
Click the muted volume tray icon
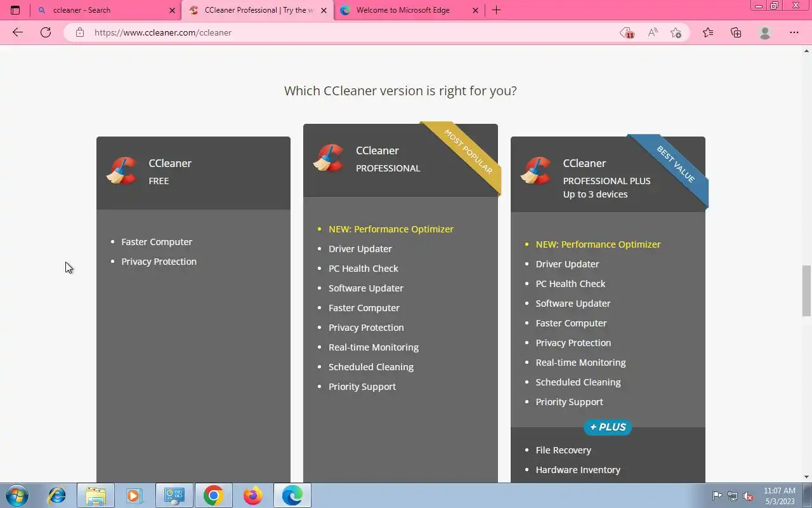coord(749,496)
